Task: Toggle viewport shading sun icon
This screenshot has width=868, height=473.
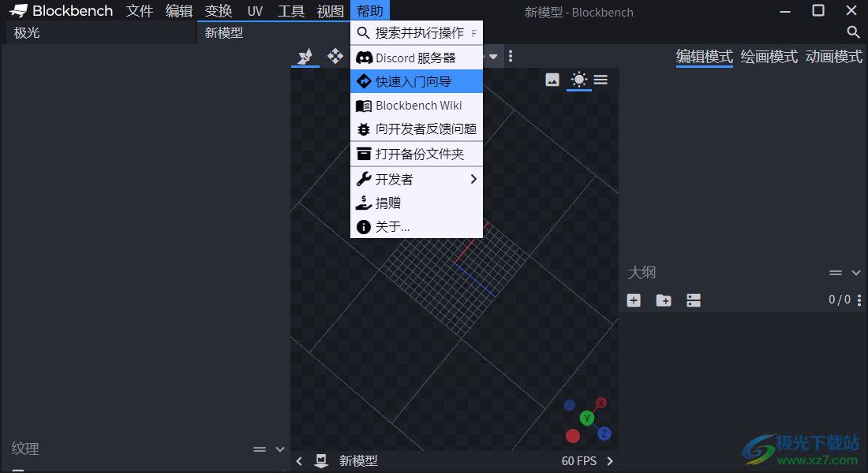Action: click(x=579, y=80)
